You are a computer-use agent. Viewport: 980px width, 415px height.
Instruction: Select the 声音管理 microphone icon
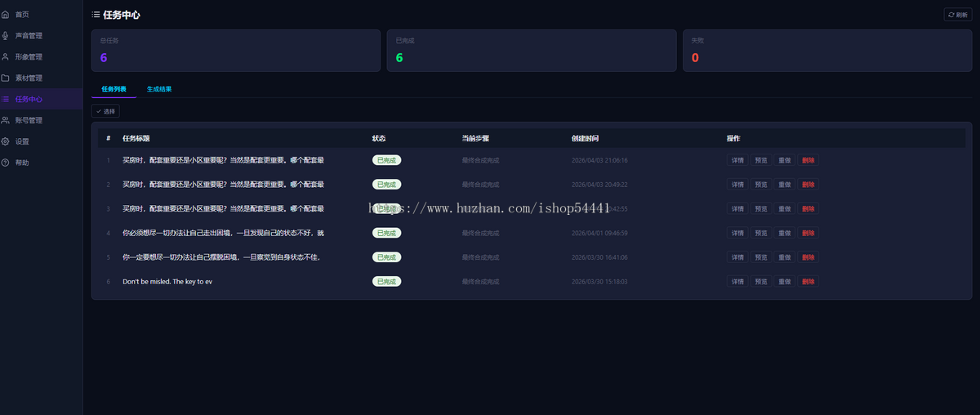click(6, 36)
